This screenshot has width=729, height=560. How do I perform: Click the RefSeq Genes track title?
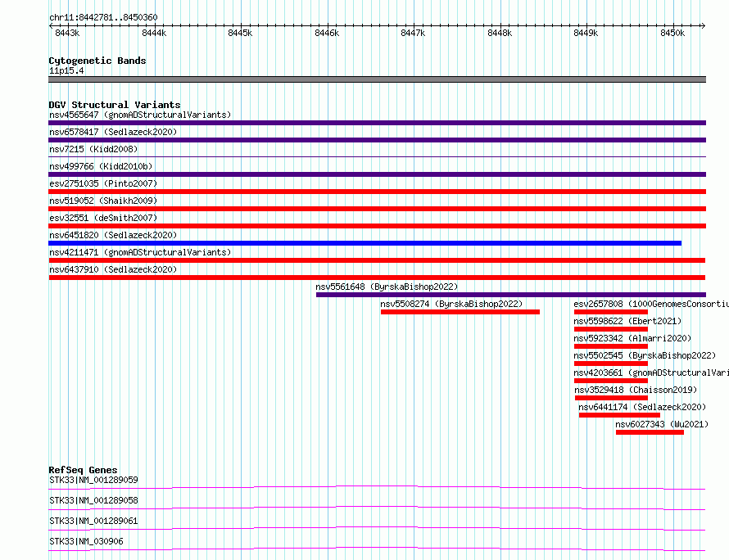83,470
